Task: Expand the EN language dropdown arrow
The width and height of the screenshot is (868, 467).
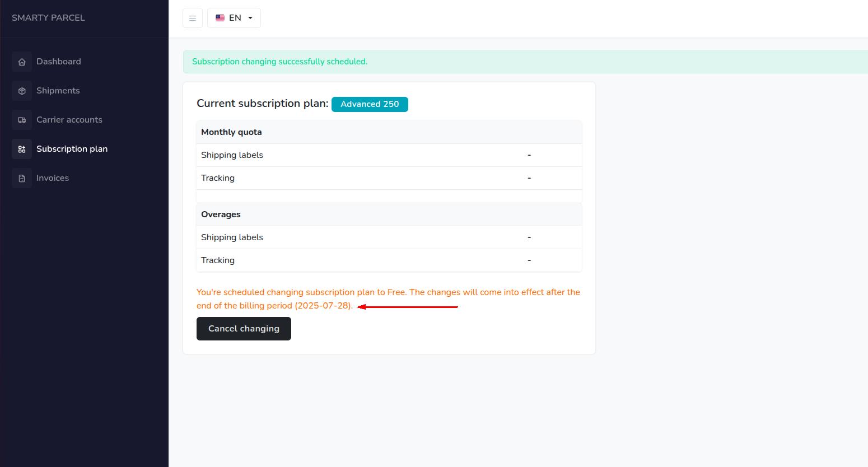Action: tap(250, 18)
